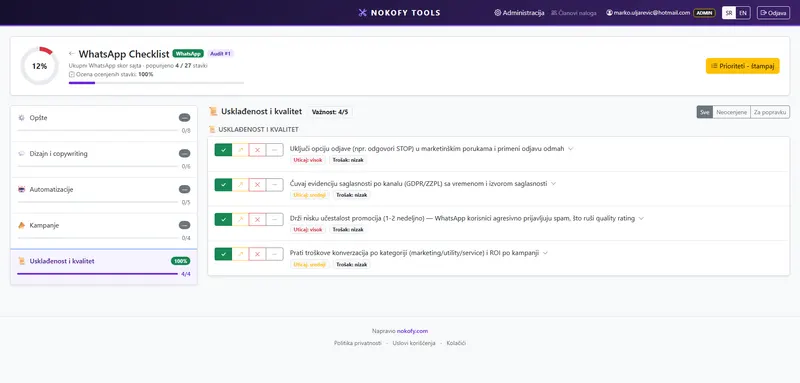
Task: Click scroll icon beside Usklađenost i kvalitet heading
Action: 213,112
